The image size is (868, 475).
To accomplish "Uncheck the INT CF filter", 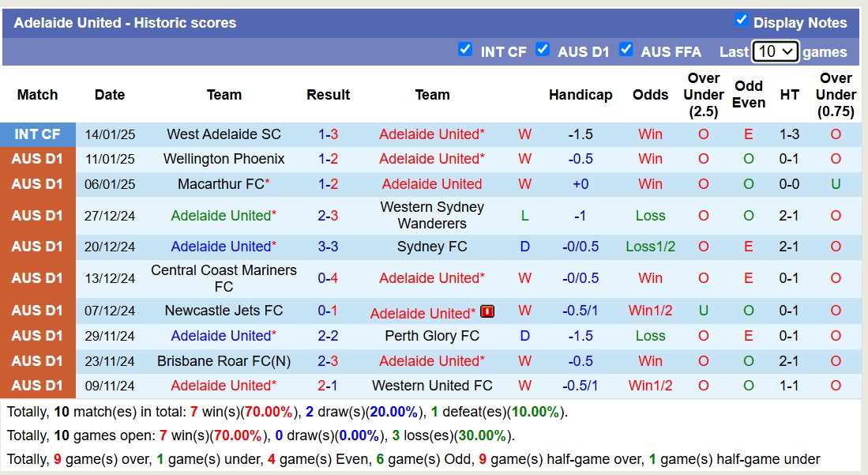I will pos(466,49).
